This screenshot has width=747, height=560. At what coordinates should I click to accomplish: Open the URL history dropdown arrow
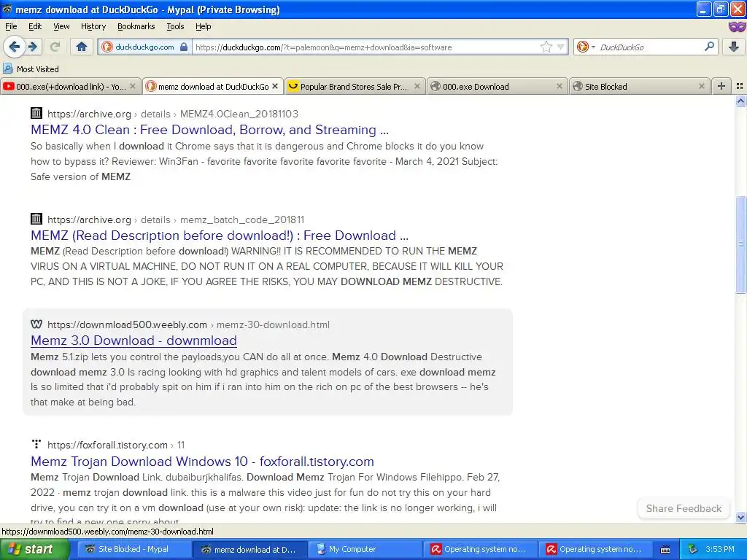pos(561,47)
